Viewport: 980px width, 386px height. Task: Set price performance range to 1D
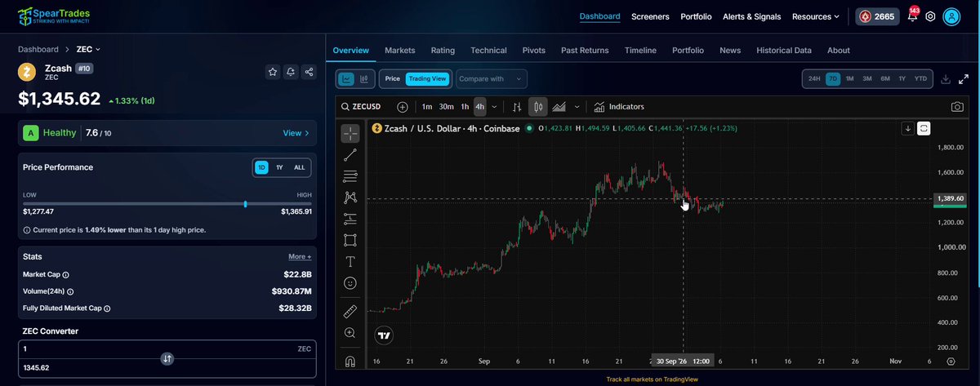tap(261, 167)
